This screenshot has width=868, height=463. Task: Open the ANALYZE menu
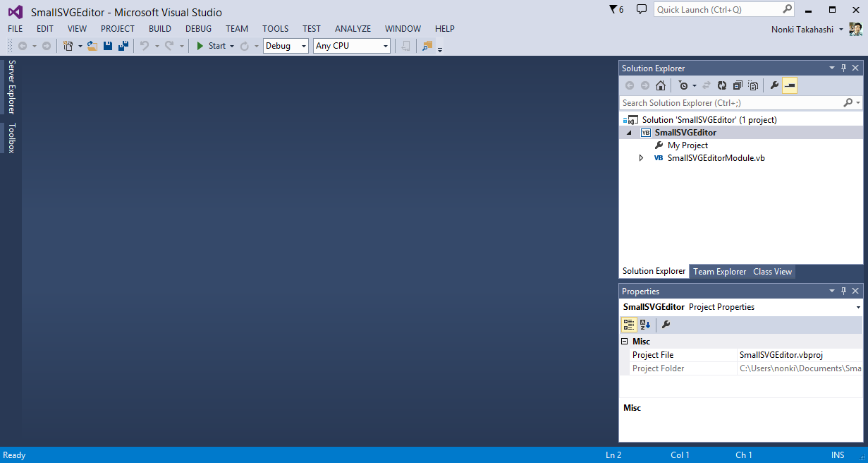pyautogui.click(x=353, y=29)
